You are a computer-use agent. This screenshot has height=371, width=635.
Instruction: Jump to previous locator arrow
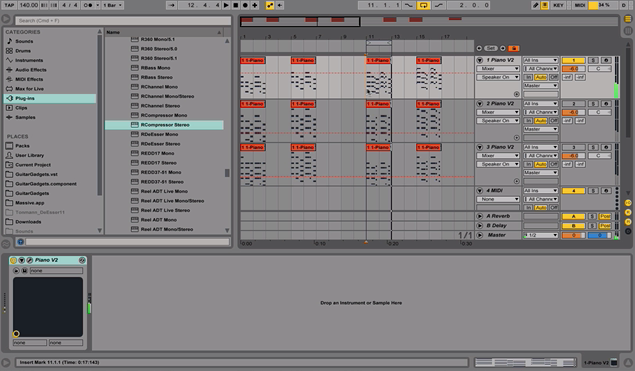coord(479,48)
